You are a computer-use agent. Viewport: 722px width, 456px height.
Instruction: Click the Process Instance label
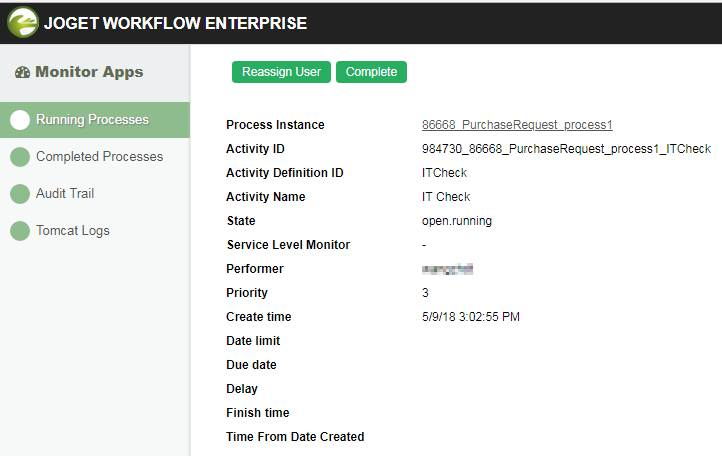pyautogui.click(x=275, y=125)
